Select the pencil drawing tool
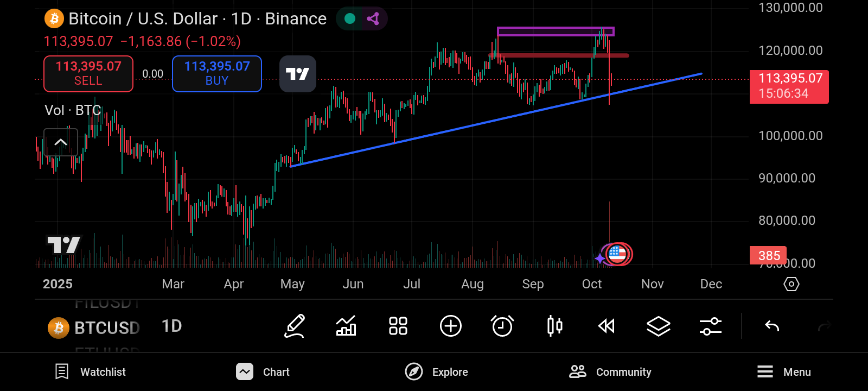Image resolution: width=868 pixels, height=391 pixels. [295, 326]
